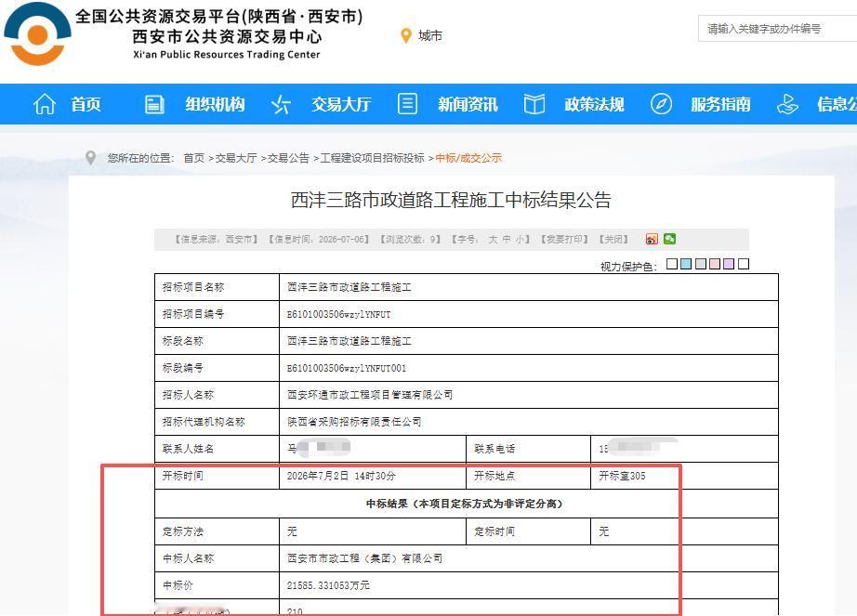
Task: Pick the lavender eye-protection color swatch
Action: (729, 264)
